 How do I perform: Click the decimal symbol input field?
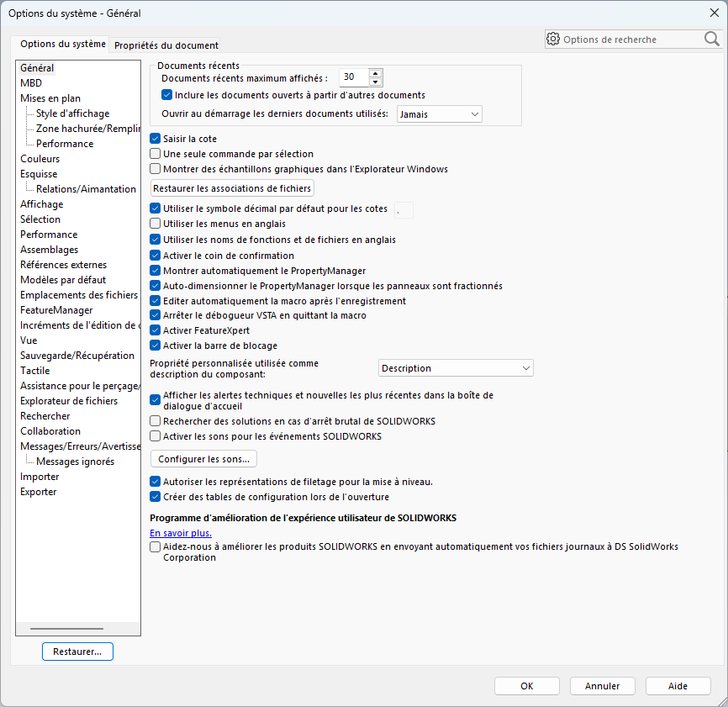pyautogui.click(x=404, y=210)
